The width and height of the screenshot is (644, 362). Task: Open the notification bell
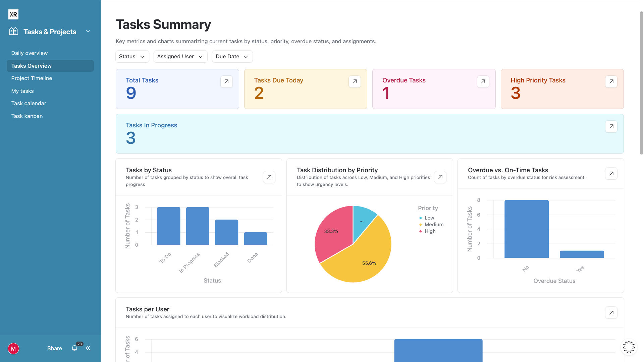pyautogui.click(x=74, y=348)
